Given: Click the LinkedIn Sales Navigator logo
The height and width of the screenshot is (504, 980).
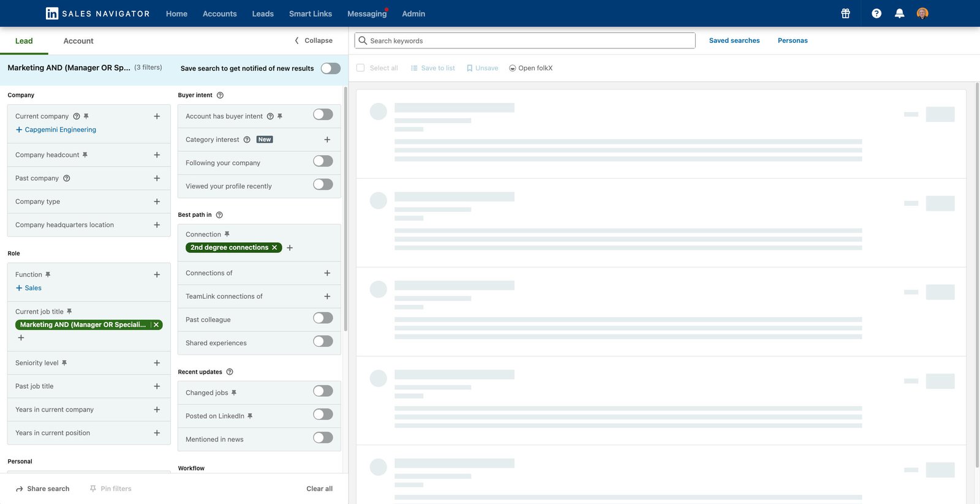Looking at the screenshot, I should click(98, 13).
